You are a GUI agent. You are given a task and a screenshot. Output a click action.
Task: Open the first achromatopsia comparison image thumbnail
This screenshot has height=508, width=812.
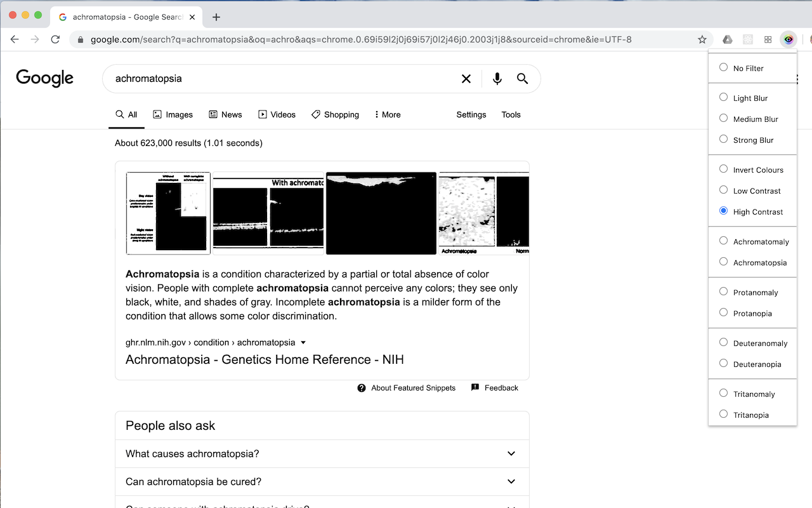[168, 213]
